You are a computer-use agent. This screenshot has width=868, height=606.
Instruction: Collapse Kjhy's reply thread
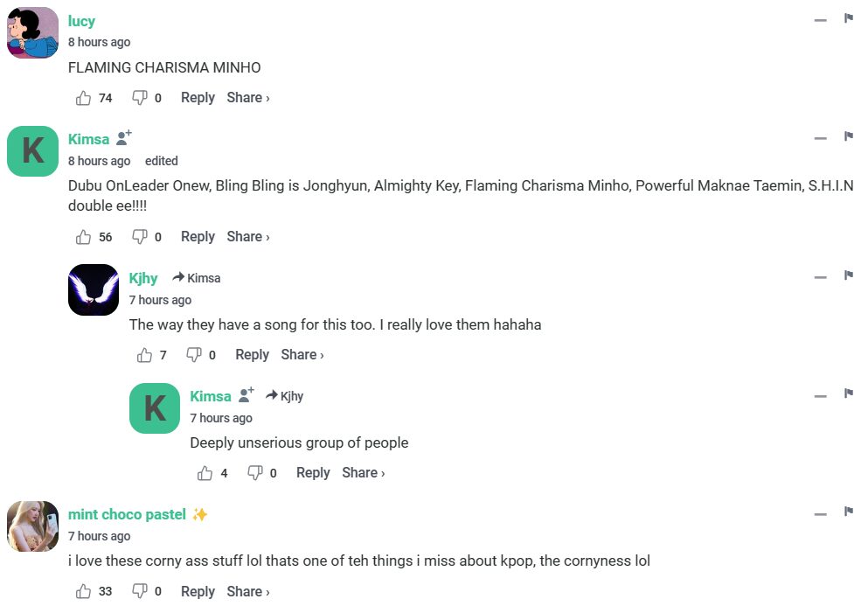coord(820,276)
